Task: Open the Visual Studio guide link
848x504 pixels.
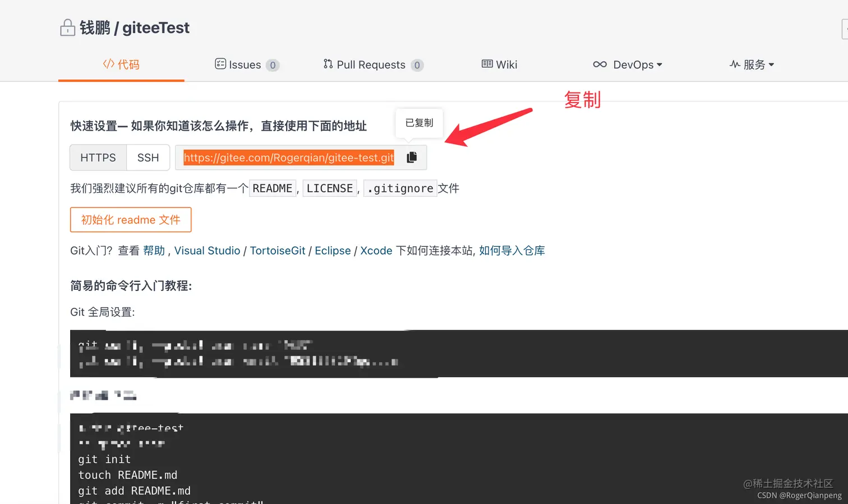Action: pos(207,251)
